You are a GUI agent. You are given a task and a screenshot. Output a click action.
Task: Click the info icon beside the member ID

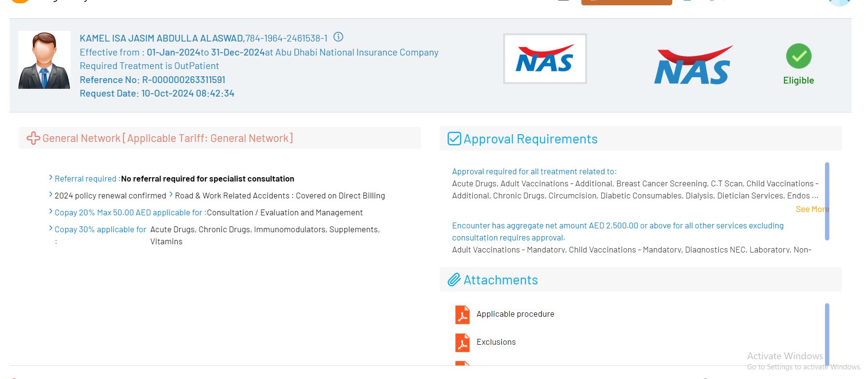pyautogui.click(x=338, y=37)
